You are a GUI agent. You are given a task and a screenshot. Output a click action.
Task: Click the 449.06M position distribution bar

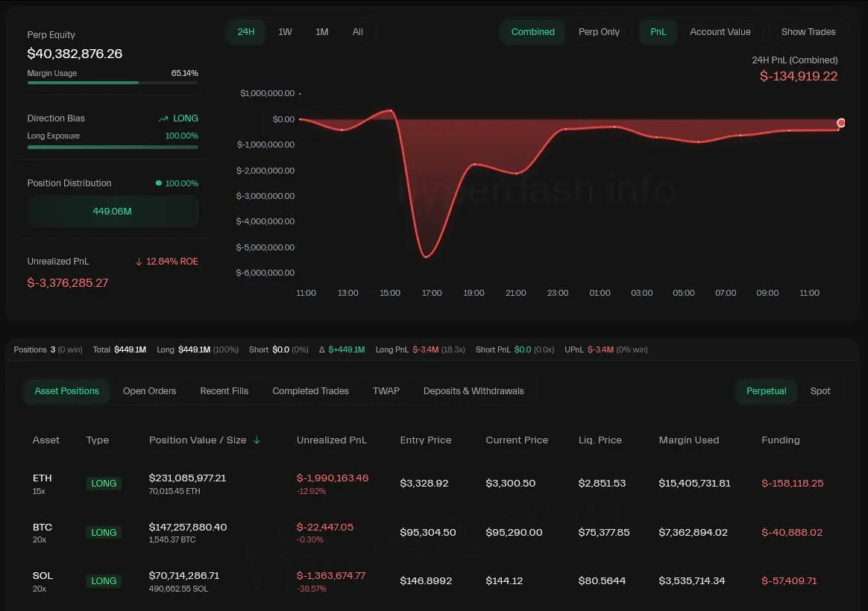click(113, 211)
